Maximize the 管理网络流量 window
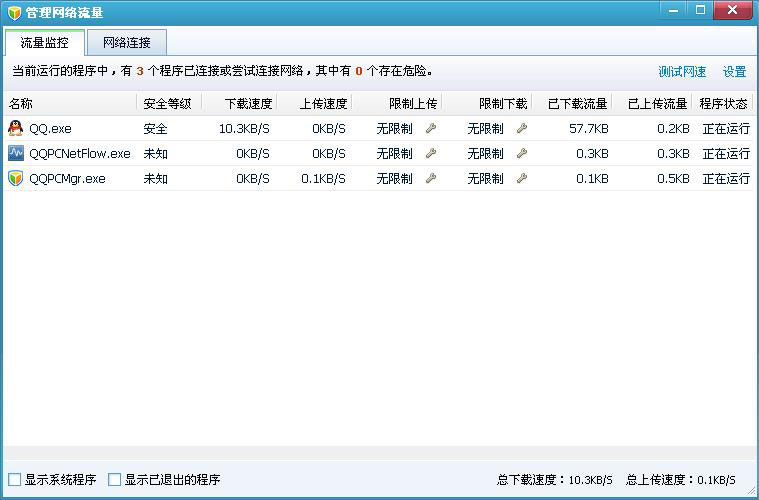 click(x=700, y=10)
